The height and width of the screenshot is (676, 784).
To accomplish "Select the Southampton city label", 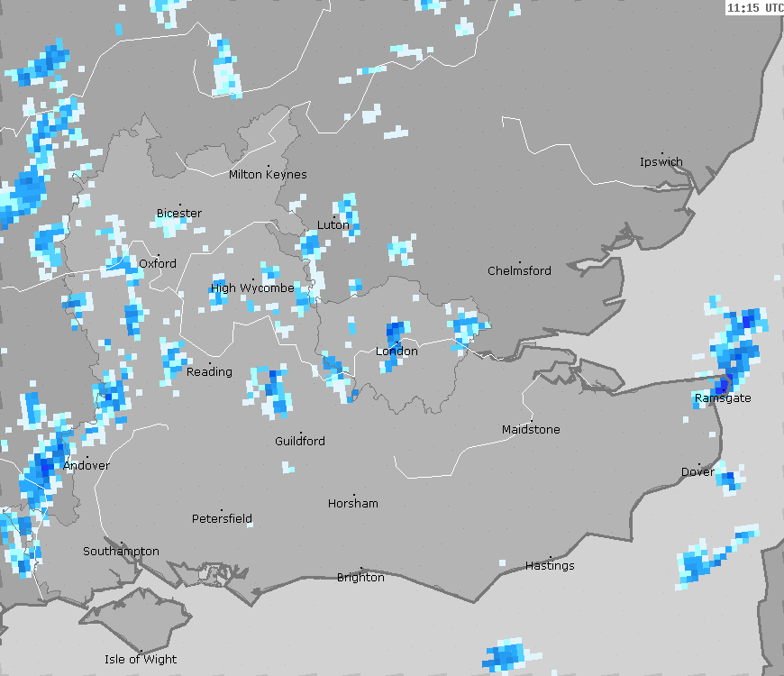I will (x=122, y=552).
